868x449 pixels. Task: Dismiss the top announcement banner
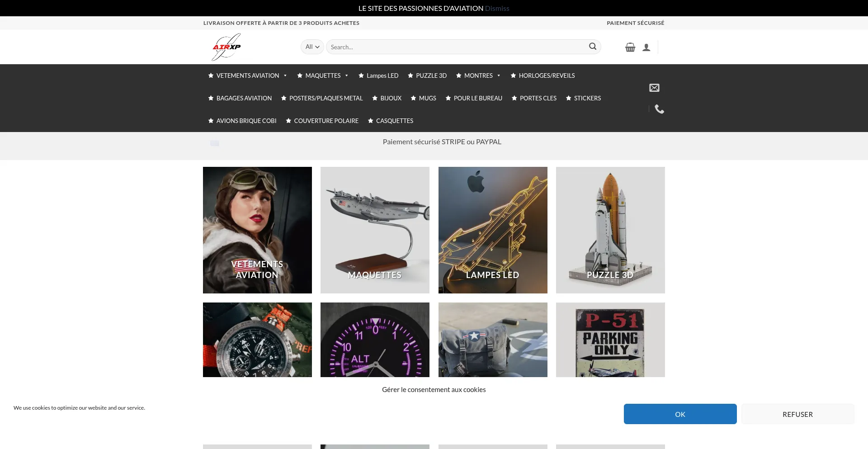[497, 8]
